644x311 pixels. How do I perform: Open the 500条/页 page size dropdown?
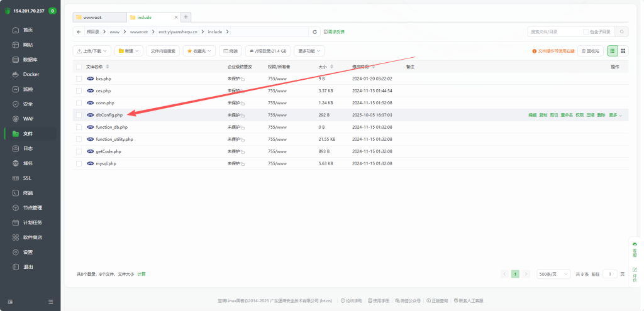[554, 274]
